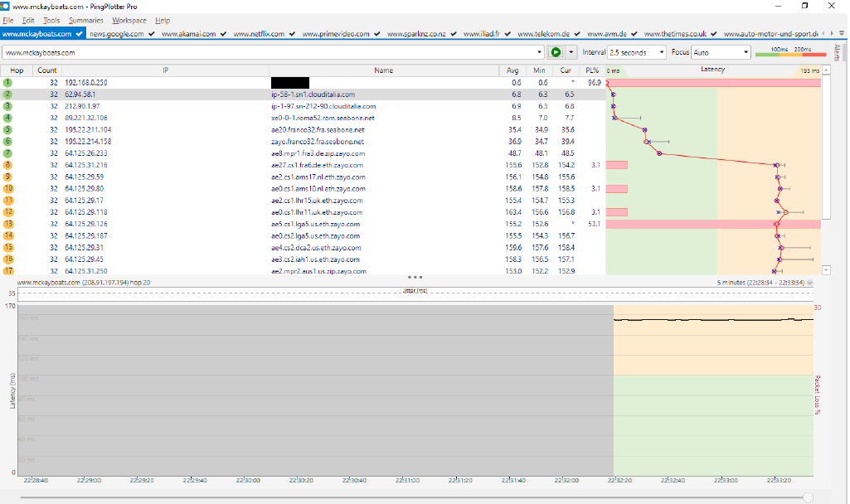Click the Name column header
Screen dimensions: 850x504
(384, 70)
